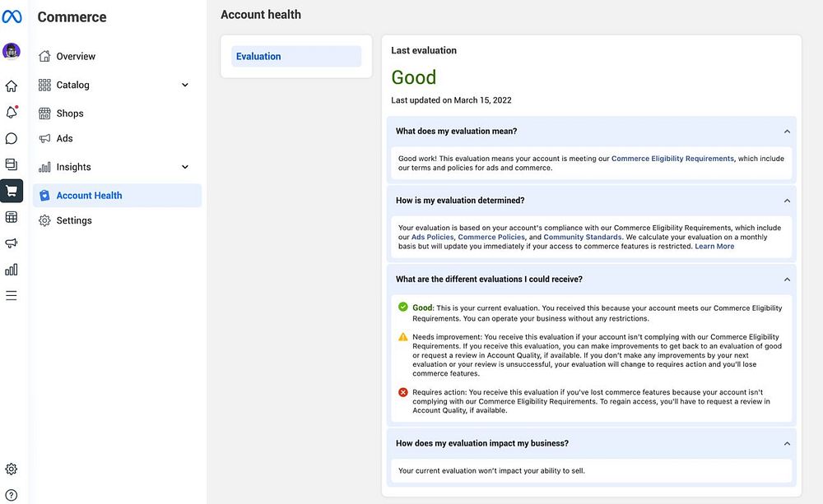Expand the Insights submenu chevron
The height and width of the screenshot is (504, 823).
click(x=184, y=167)
